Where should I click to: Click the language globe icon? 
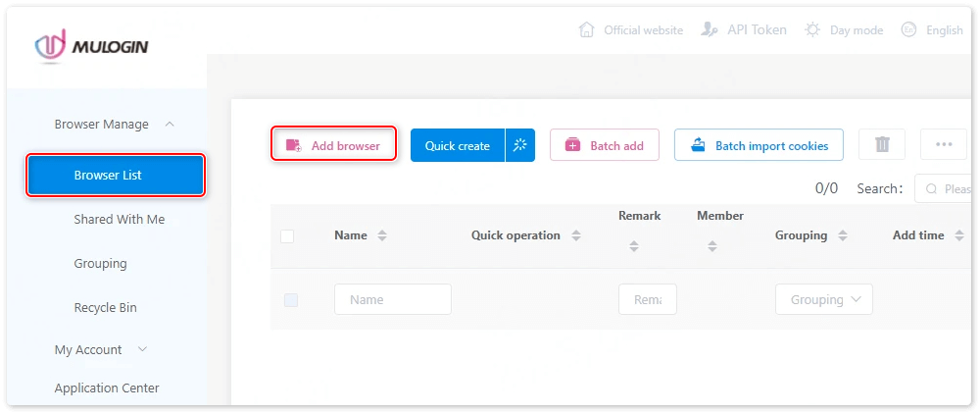(908, 29)
